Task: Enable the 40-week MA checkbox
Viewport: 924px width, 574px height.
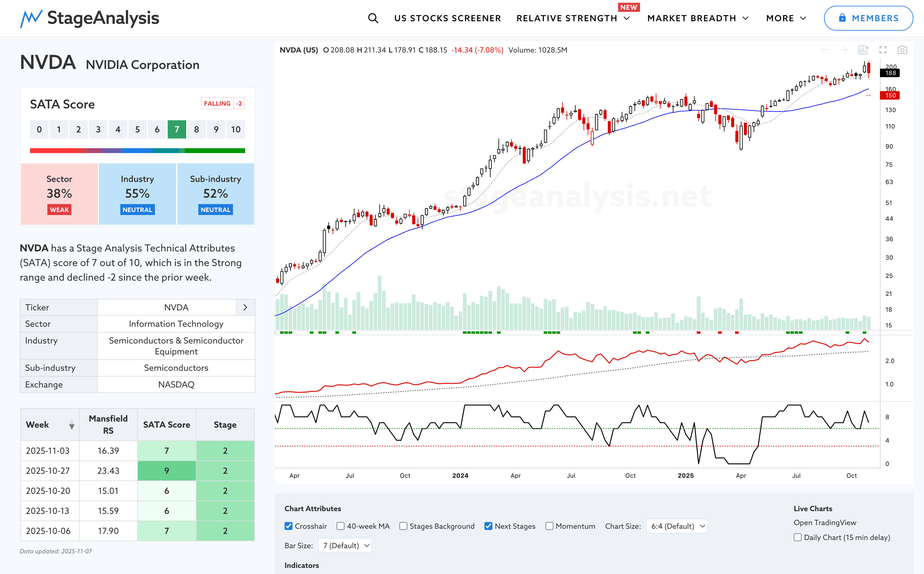Action: [x=341, y=526]
